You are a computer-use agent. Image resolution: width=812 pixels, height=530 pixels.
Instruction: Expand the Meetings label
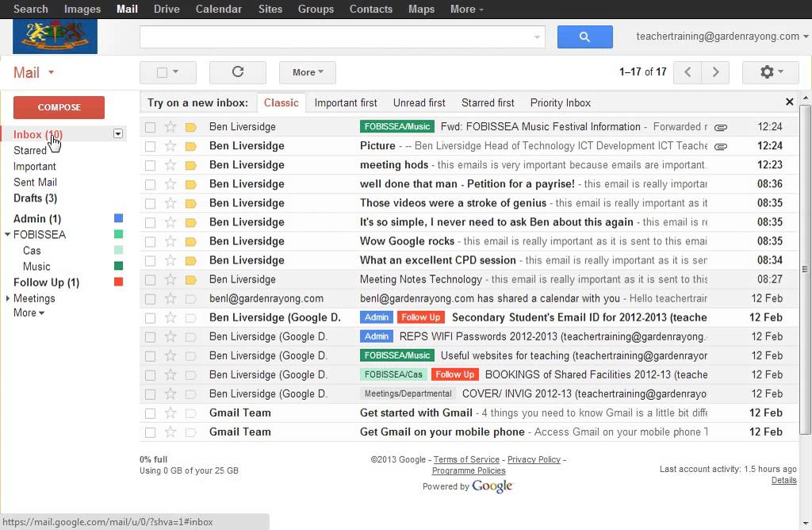click(7, 298)
